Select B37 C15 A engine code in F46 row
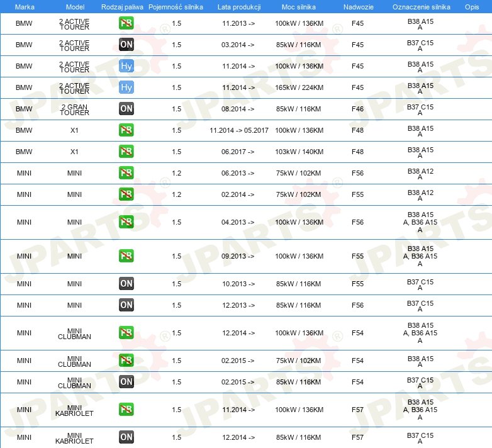This screenshot has height=448, width=492. tap(420, 109)
